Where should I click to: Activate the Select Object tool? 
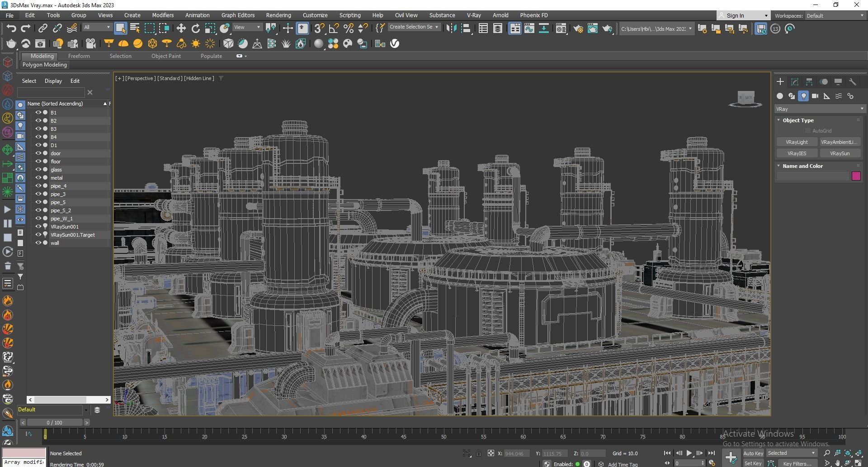(120, 29)
